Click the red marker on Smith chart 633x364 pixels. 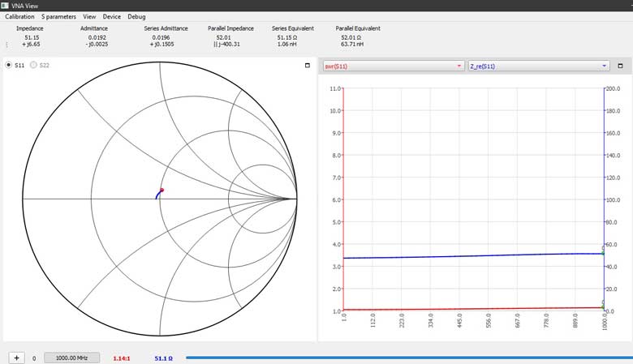(161, 190)
